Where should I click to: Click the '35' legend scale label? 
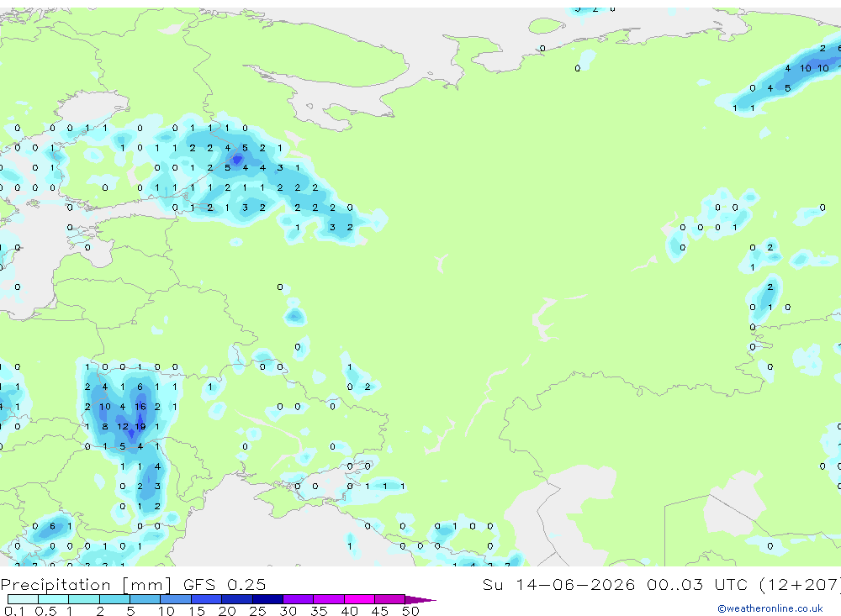[x=319, y=611]
